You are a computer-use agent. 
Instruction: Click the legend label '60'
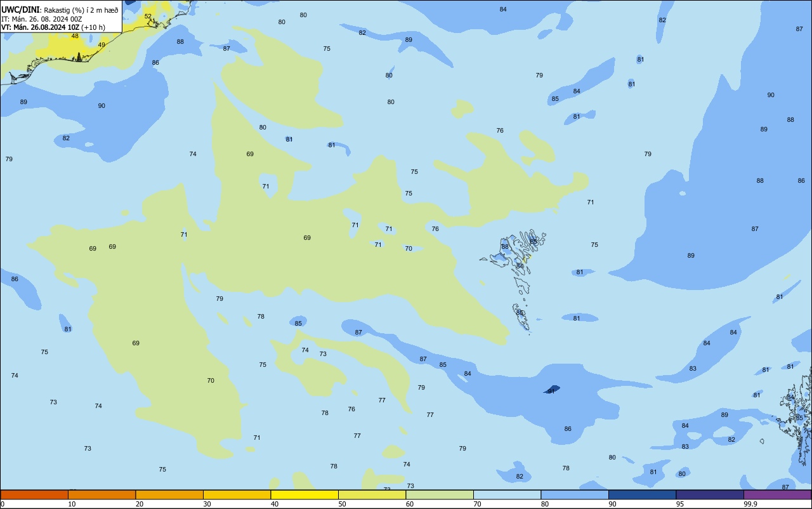[x=410, y=504]
